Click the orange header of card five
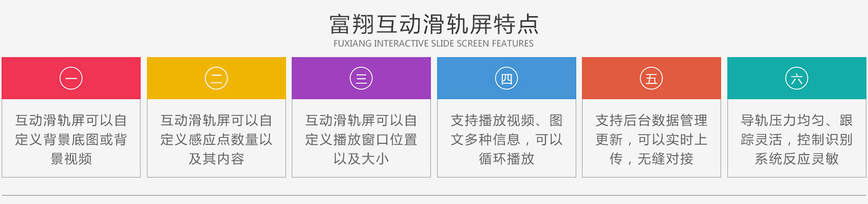Viewport: 868px width, 204px height. [651, 78]
